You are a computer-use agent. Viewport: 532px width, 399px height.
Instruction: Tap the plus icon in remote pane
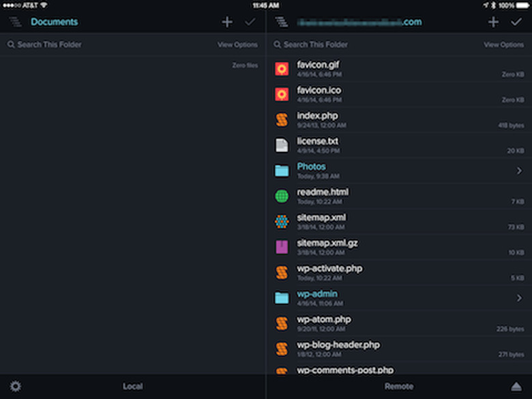[x=493, y=22]
